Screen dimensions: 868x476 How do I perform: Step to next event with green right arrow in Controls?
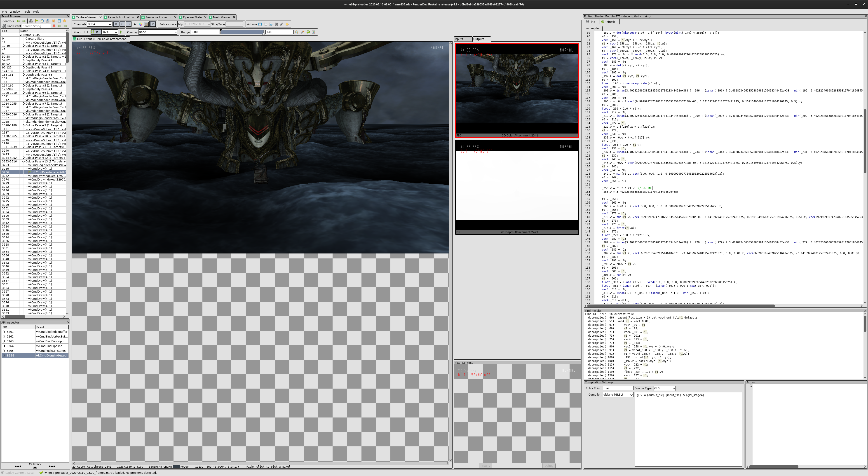tap(24, 21)
